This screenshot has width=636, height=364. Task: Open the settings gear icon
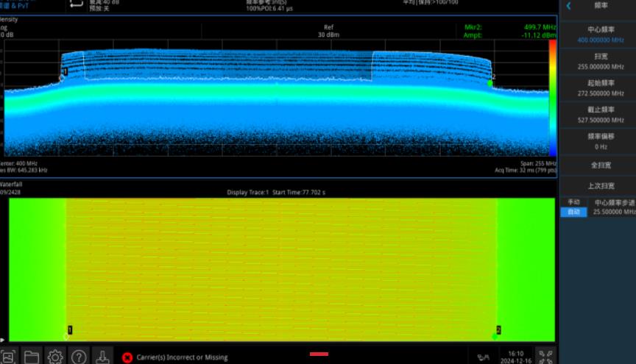[55, 357]
